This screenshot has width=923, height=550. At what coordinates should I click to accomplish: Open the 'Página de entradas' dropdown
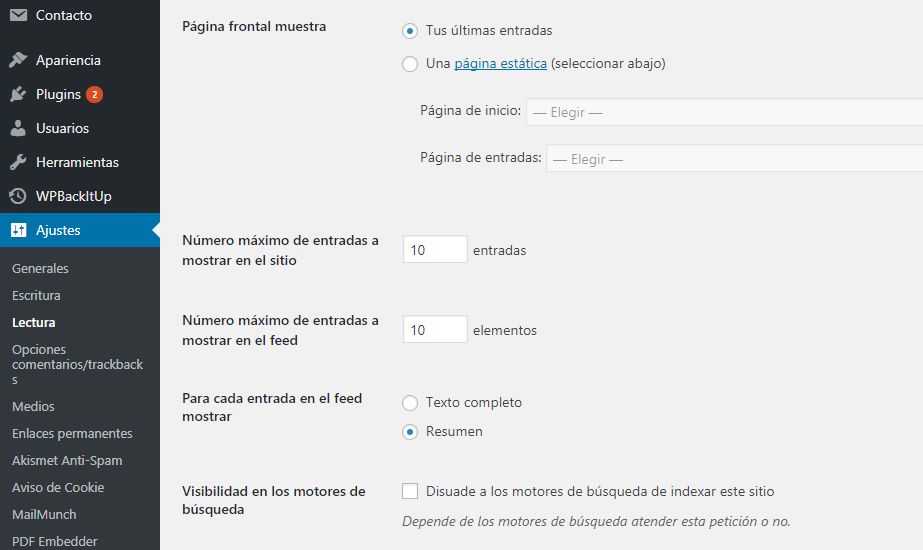coord(734,158)
